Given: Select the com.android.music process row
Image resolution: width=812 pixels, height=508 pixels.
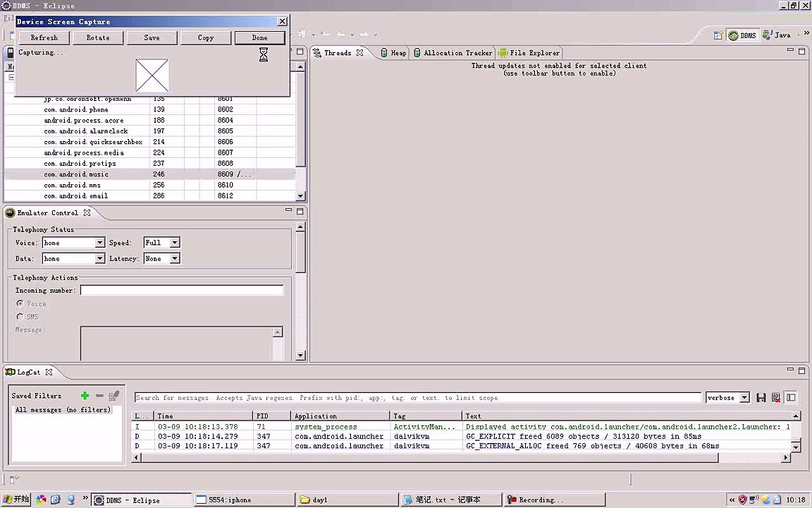Looking at the screenshot, I should coord(149,174).
